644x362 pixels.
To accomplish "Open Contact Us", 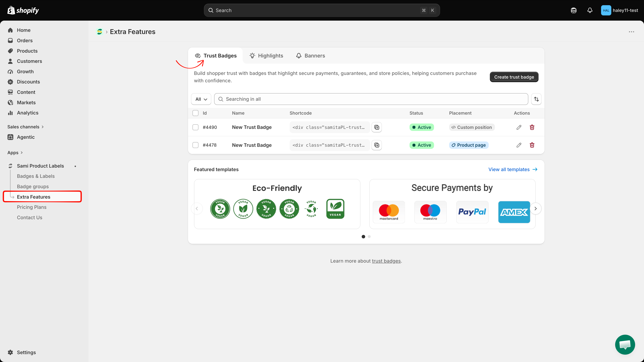I will pyautogui.click(x=30, y=217).
